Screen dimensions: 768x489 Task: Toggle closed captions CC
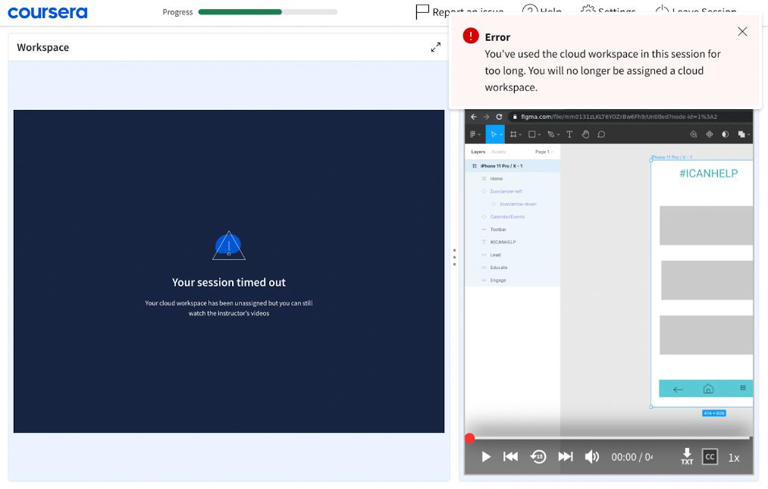click(x=710, y=457)
